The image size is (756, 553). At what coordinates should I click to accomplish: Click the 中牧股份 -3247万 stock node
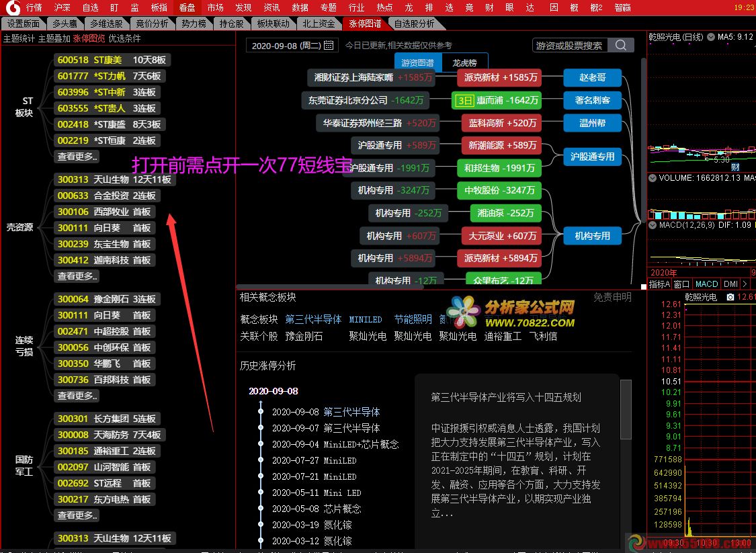click(x=499, y=190)
